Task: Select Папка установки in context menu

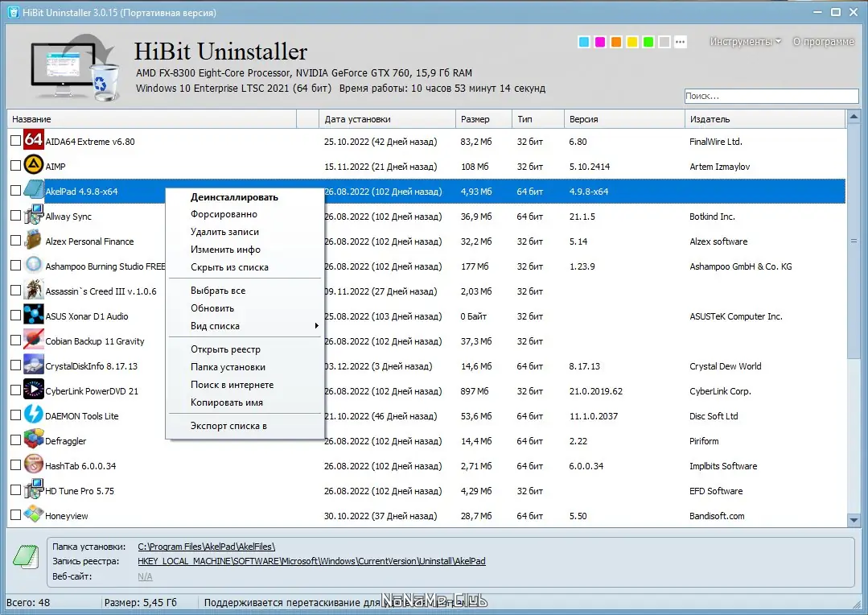Action: click(245, 367)
